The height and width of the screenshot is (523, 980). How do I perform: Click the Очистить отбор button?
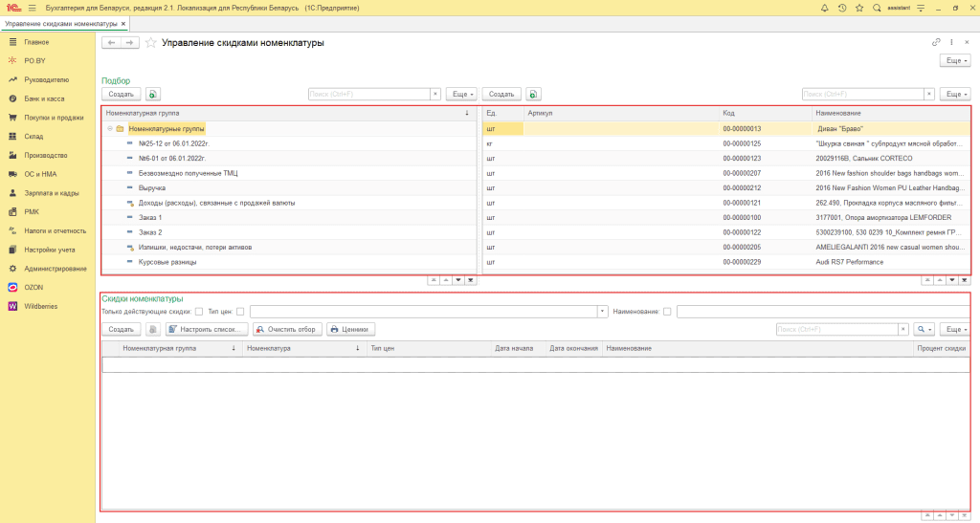(x=288, y=330)
